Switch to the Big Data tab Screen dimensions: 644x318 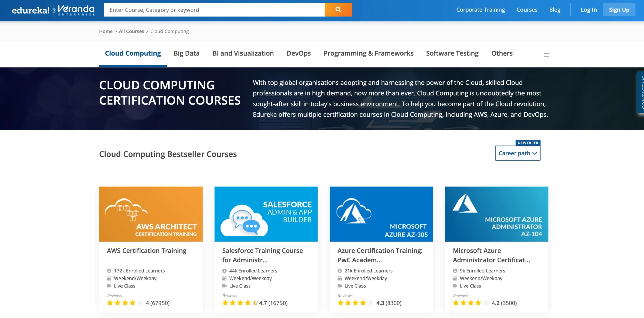(x=186, y=53)
